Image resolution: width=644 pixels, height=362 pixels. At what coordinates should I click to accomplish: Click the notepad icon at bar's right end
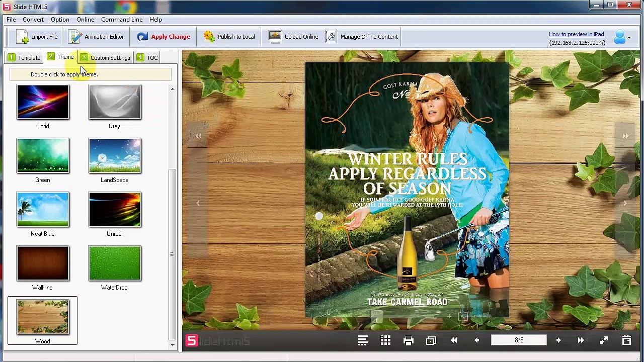click(x=626, y=341)
